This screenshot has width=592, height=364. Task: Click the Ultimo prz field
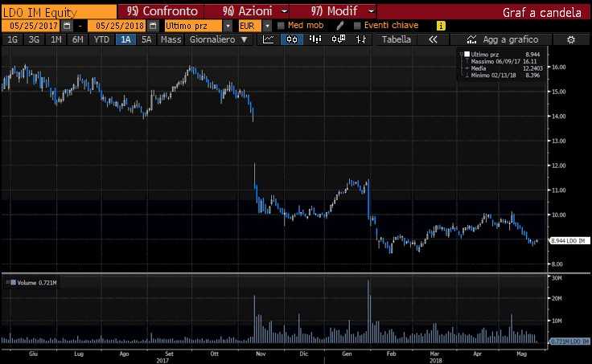[x=194, y=26]
